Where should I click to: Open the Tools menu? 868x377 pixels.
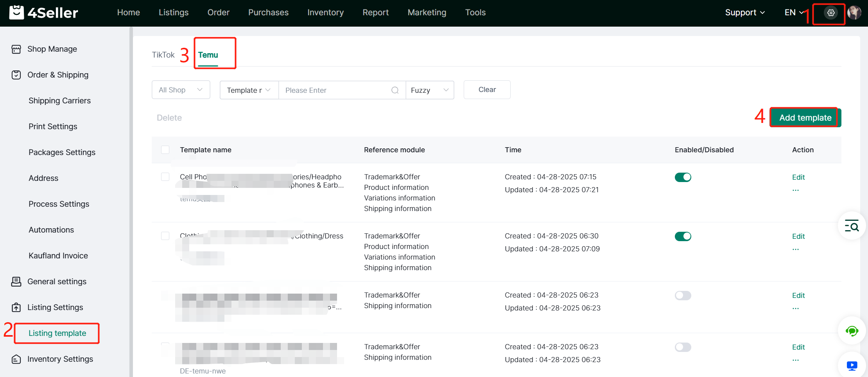coord(475,13)
